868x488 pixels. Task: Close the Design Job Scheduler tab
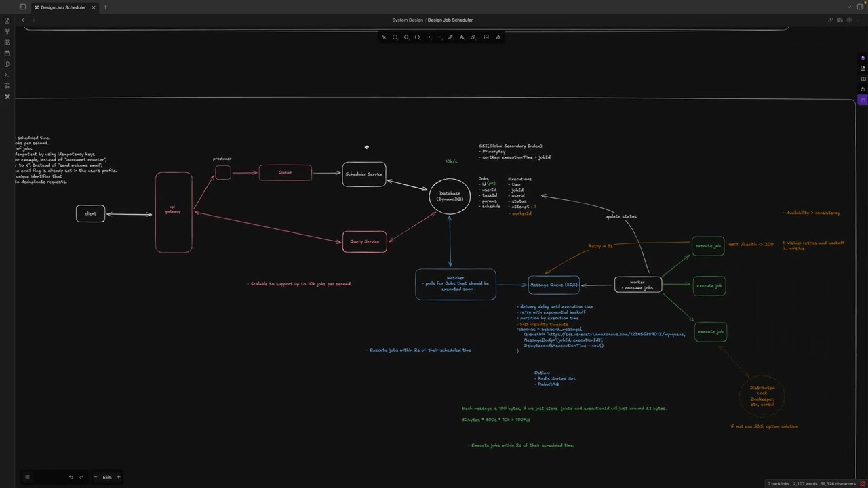point(94,7)
